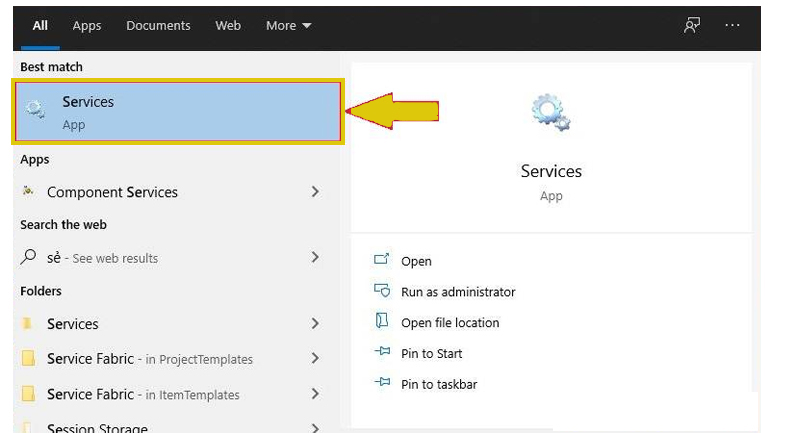Click the Open action icon
This screenshot has height=433, width=800.
[x=382, y=259]
